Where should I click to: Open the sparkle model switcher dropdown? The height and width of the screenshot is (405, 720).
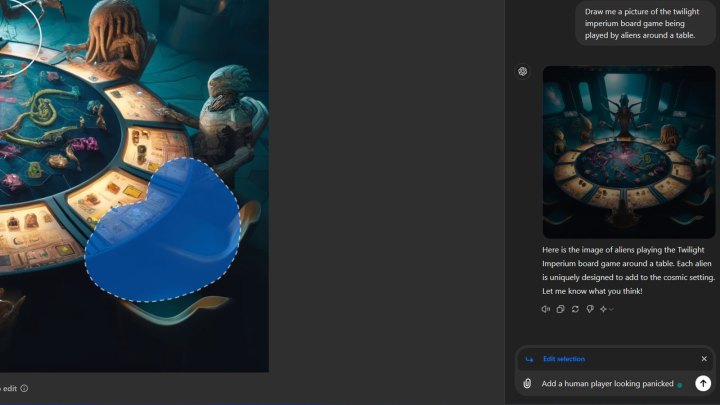click(606, 309)
